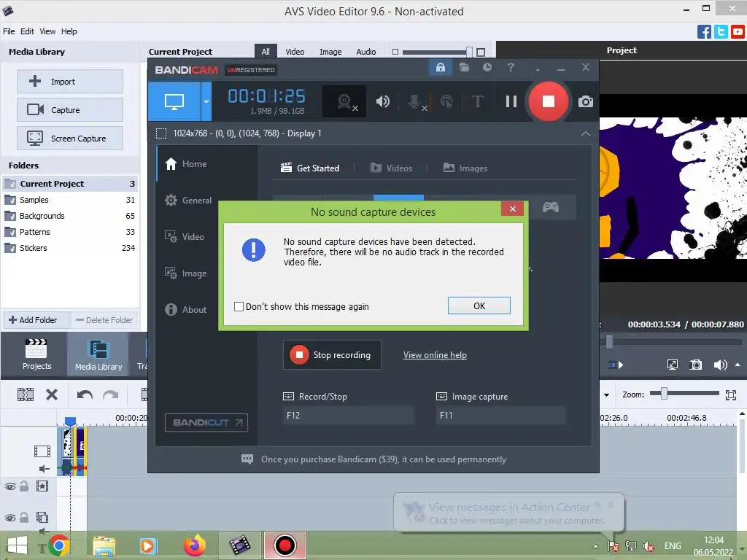Click timeline undo arrow
The width and height of the screenshot is (747, 560).
pyautogui.click(x=85, y=394)
